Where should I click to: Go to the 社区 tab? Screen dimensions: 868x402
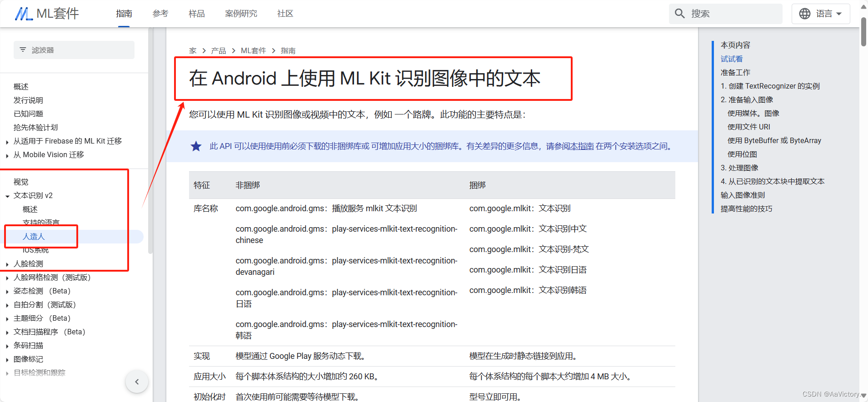(x=285, y=14)
